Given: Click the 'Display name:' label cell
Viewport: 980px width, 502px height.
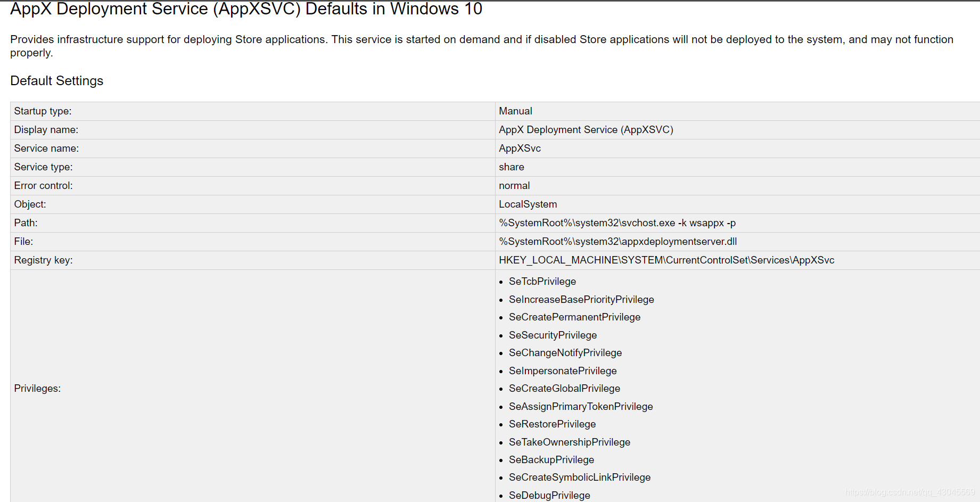Looking at the screenshot, I should pyautogui.click(x=252, y=130).
